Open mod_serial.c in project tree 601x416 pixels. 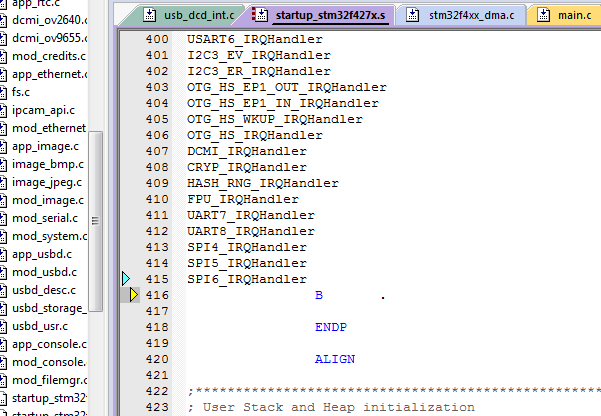(x=45, y=218)
